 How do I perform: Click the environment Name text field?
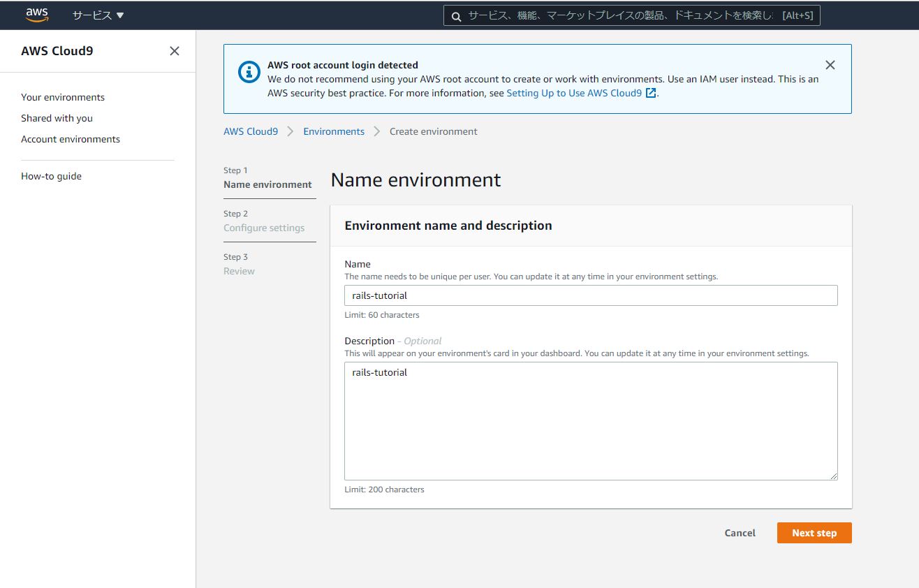click(590, 295)
